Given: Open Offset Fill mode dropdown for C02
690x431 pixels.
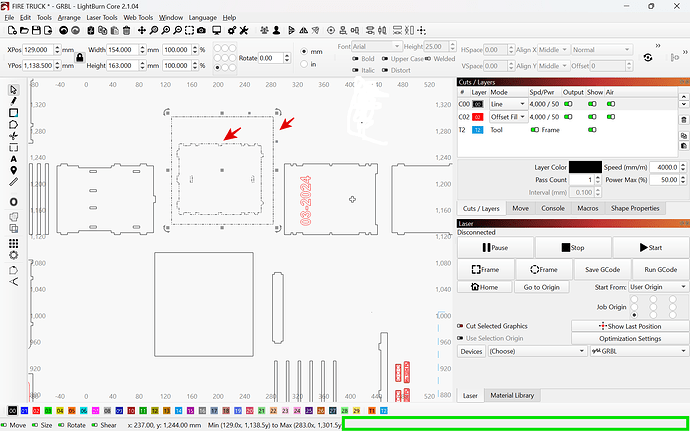Looking at the screenshot, I should pos(508,117).
